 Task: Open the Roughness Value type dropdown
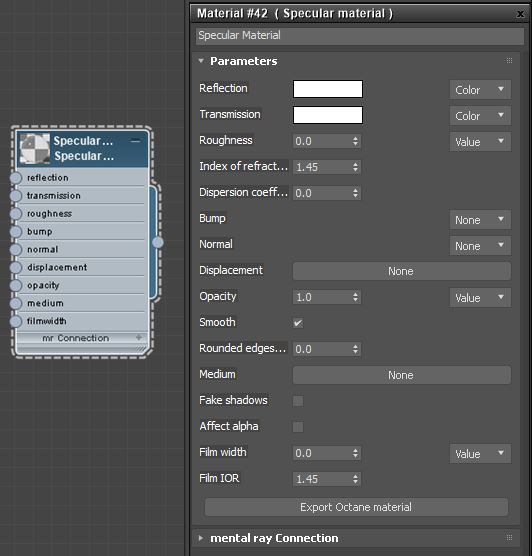tap(480, 141)
